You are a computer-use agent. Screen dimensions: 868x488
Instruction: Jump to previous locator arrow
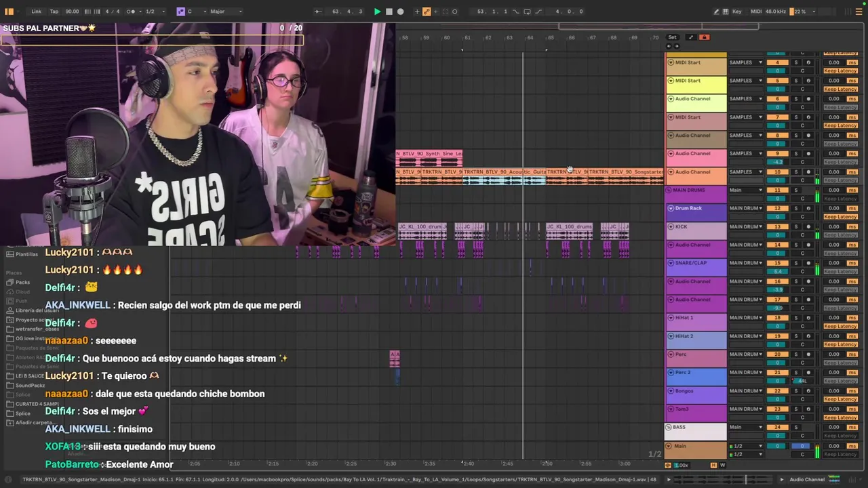pyautogui.click(x=669, y=46)
